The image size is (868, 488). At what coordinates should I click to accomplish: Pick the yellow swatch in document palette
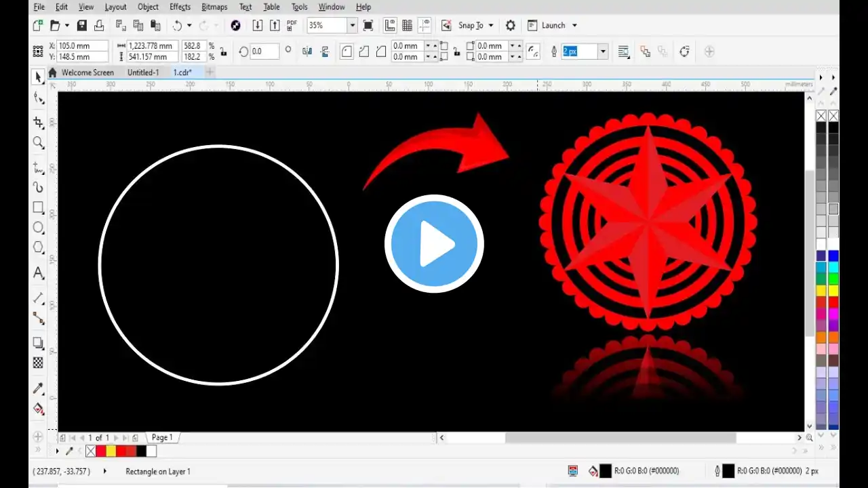click(x=111, y=451)
